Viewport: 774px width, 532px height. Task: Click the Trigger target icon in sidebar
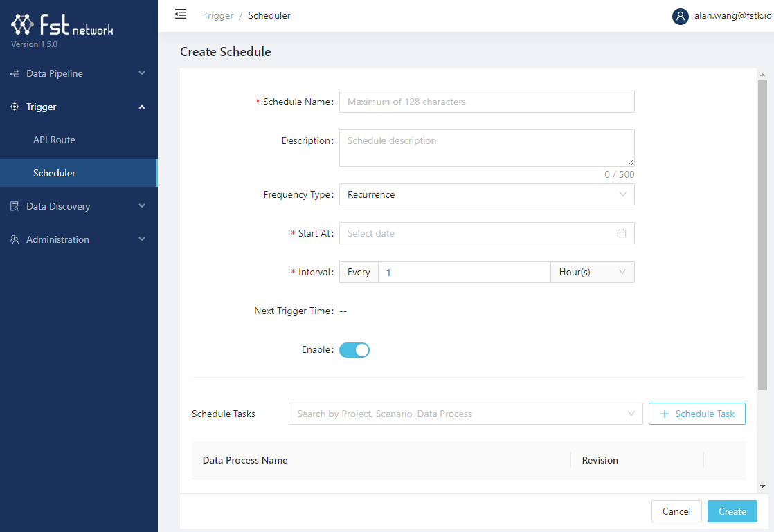[x=15, y=107]
